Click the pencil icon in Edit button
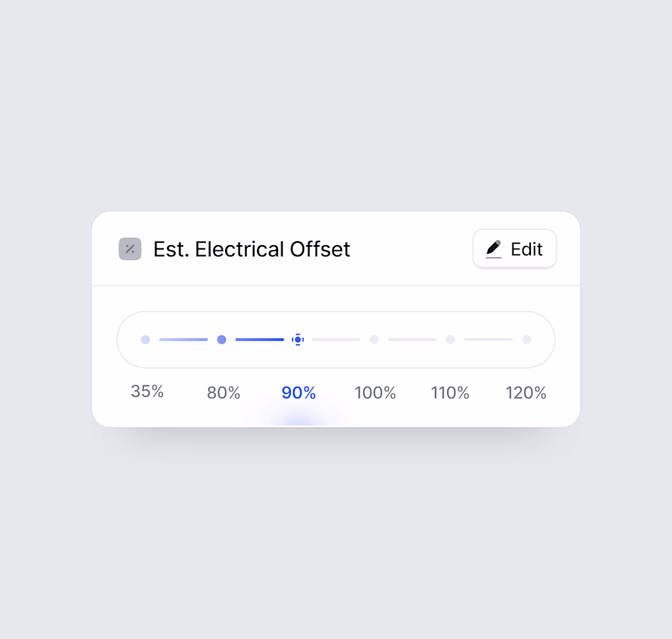This screenshot has width=672, height=639. pos(494,249)
